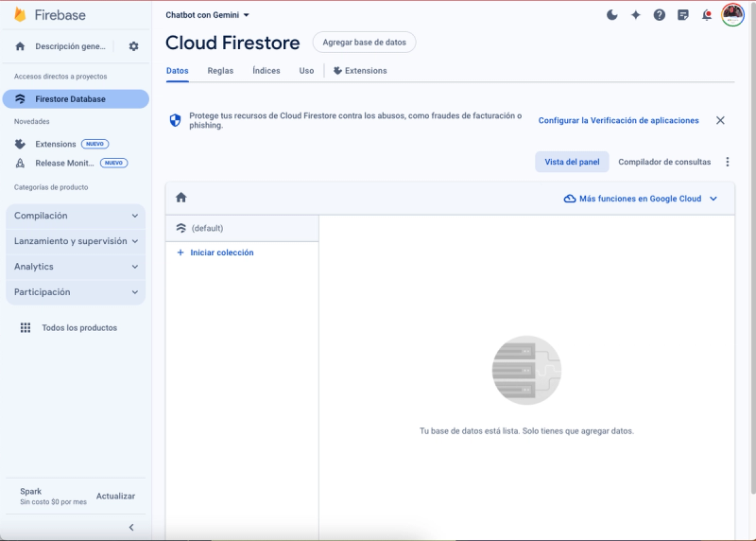Open Gemini sparkle assistant icon
Viewport: 756px width, 541px height.
tap(635, 15)
